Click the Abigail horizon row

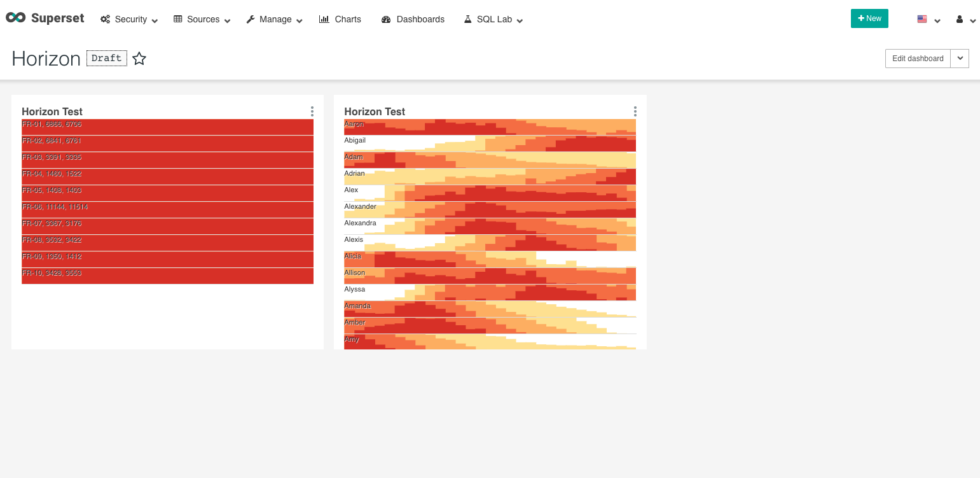pyautogui.click(x=490, y=143)
